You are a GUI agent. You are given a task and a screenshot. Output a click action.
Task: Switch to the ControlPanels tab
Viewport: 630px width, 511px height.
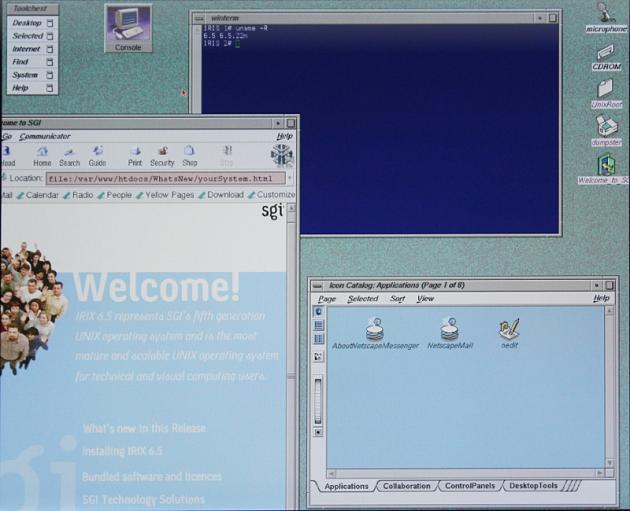pyautogui.click(x=470, y=486)
